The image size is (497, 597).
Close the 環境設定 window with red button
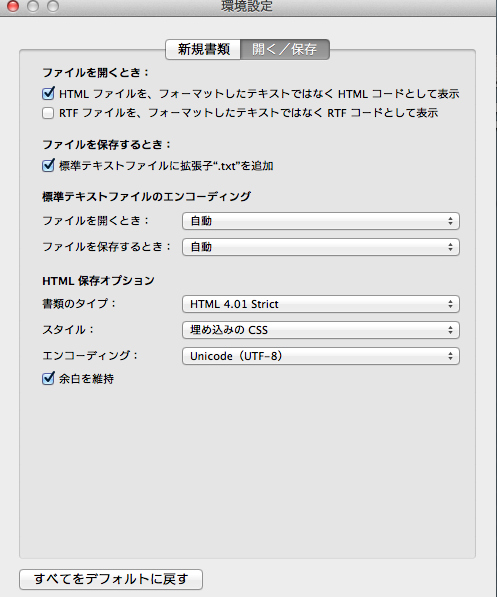pos(13,6)
